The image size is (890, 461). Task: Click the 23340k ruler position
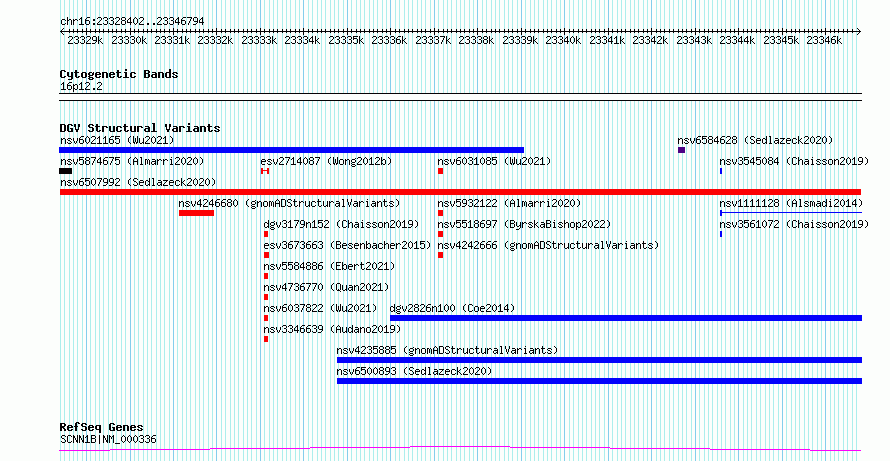point(564,41)
